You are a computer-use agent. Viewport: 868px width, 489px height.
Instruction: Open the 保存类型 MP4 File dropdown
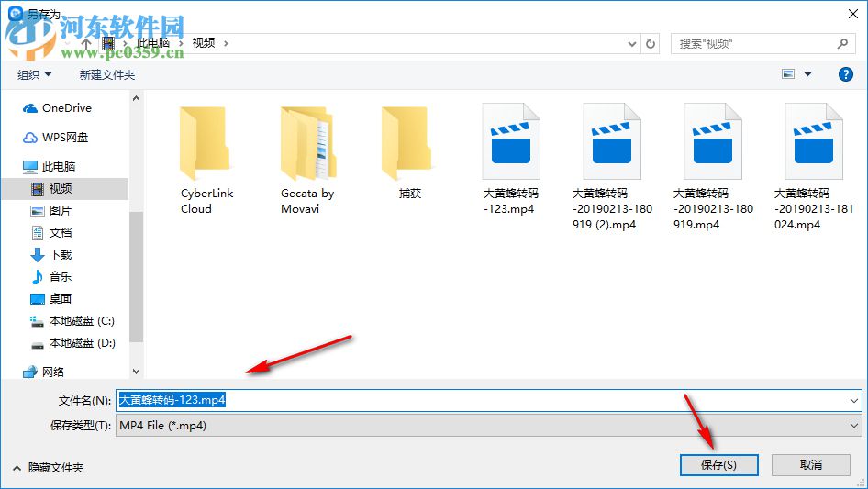point(488,426)
